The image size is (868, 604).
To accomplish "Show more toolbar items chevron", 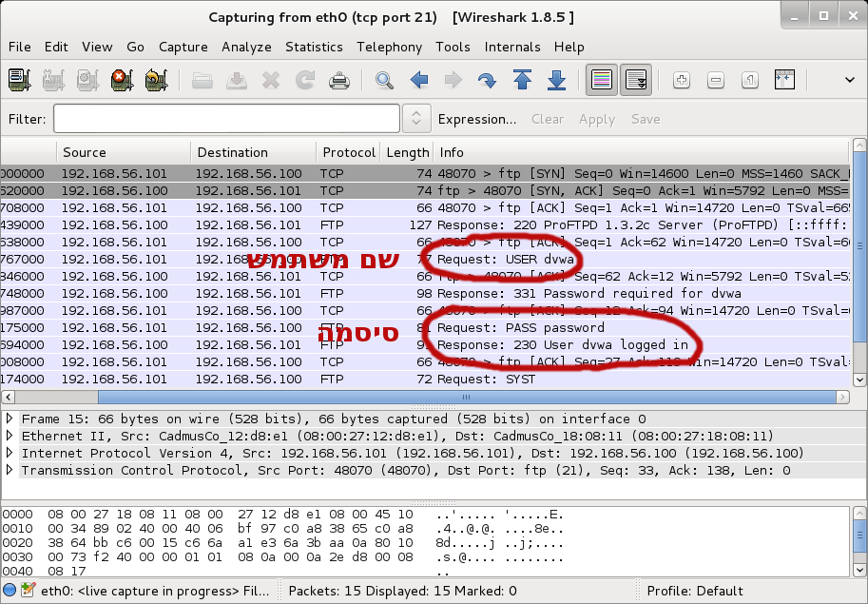I will pyautogui.click(x=850, y=80).
